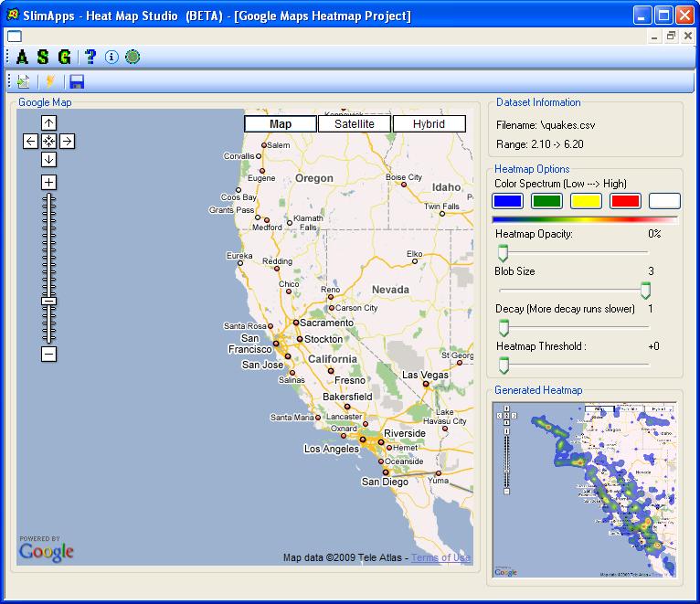Save project with the floppy disk icon
The image size is (700, 604).
77,81
